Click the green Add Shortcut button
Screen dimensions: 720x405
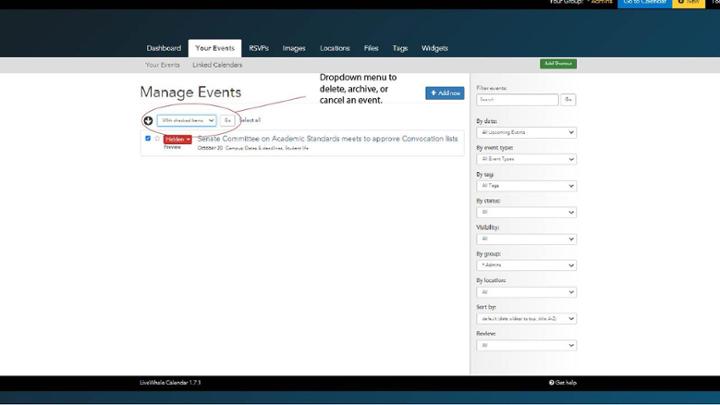[x=558, y=64]
